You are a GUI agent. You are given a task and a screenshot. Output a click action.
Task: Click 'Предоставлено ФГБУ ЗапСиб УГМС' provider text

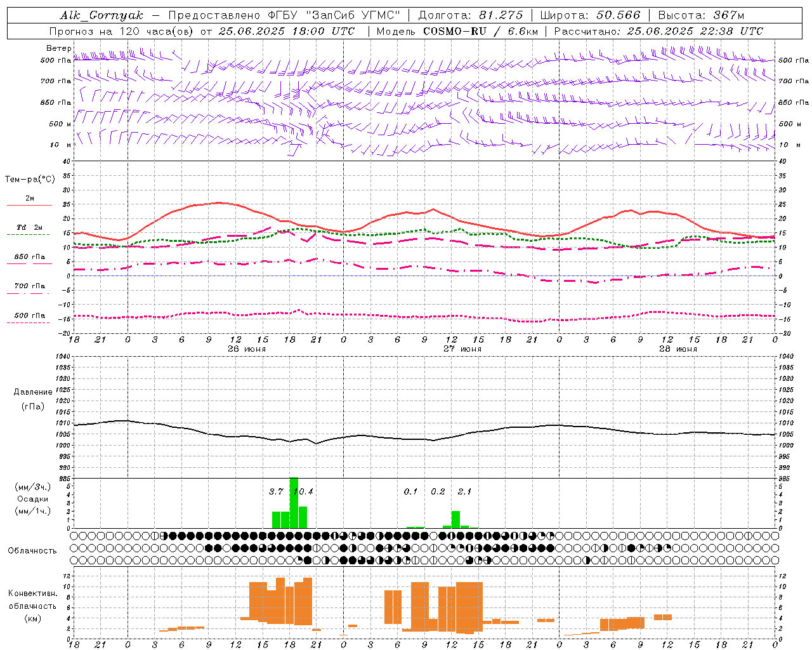pyautogui.click(x=284, y=15)
